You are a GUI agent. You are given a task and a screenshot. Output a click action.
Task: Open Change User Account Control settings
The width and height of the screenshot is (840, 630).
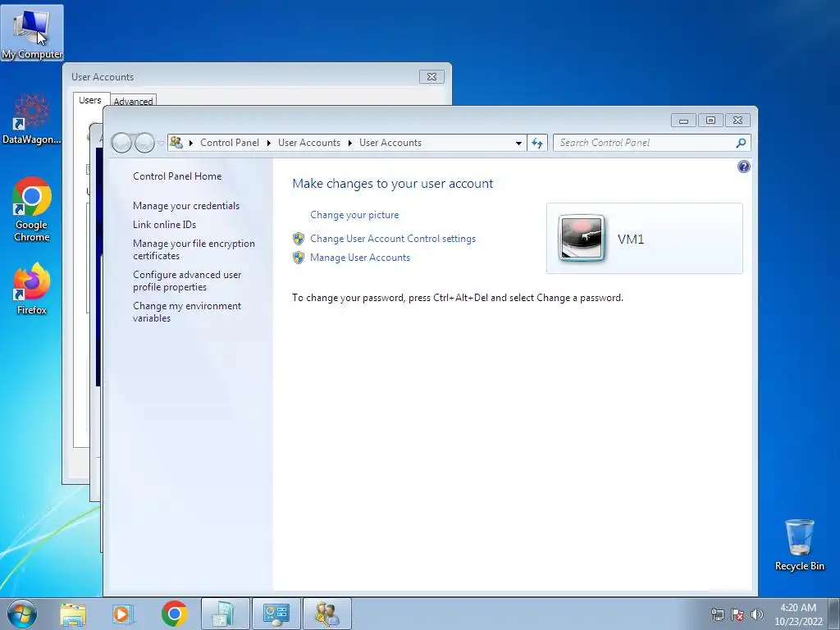[393, 239]
